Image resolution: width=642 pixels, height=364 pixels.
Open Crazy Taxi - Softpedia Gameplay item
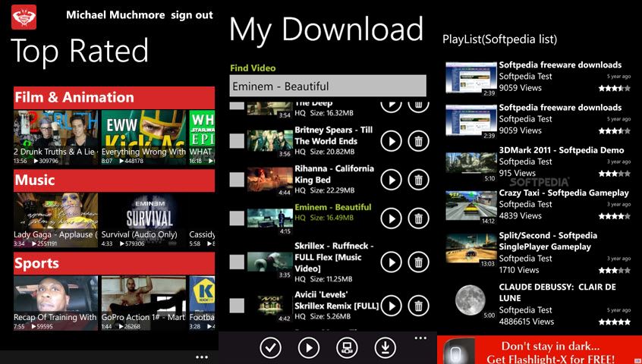[x=538, y=205]
